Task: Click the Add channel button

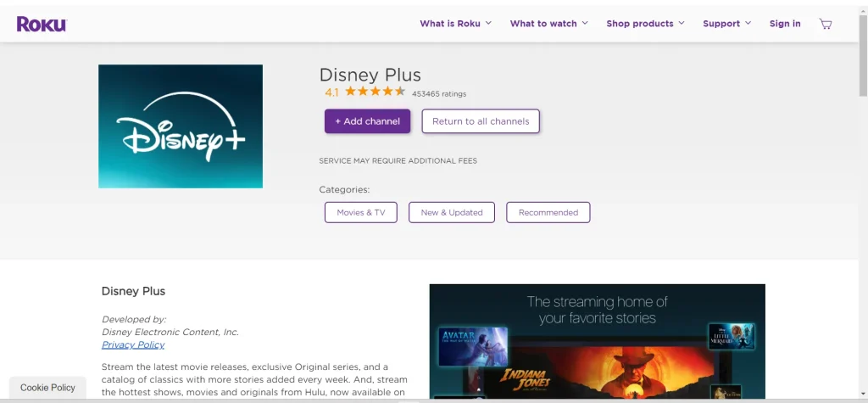Action: pos(368,121)
